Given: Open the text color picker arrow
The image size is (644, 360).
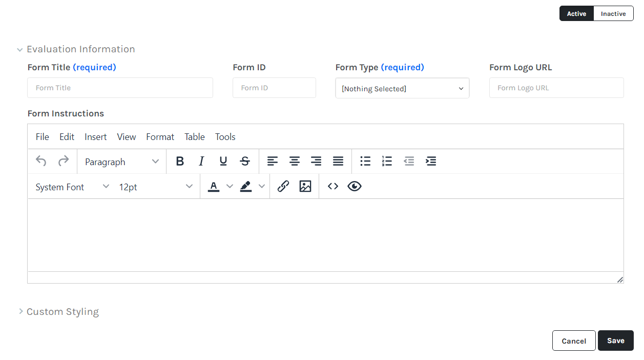Looking at the screenshot, I should pos(230,187).
